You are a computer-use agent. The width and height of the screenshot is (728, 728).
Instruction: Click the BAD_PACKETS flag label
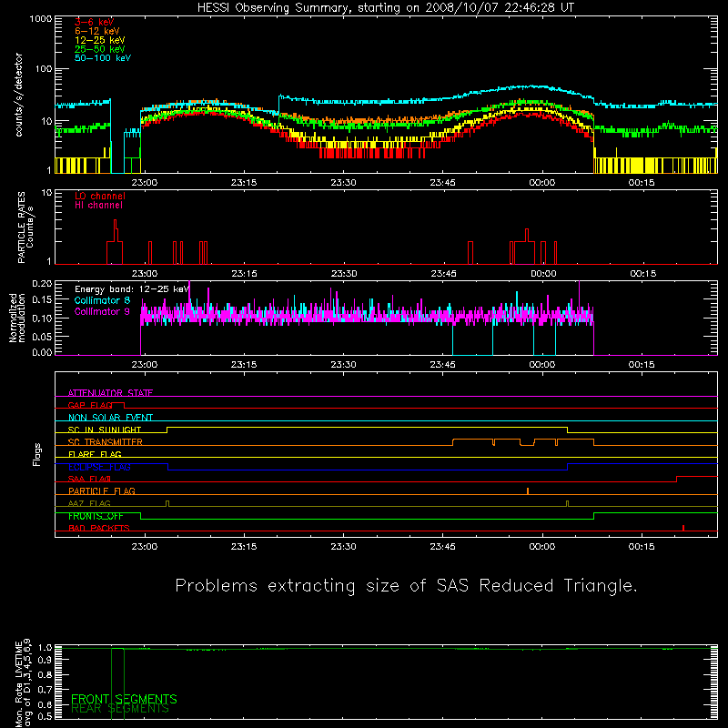tap(99, 528)
